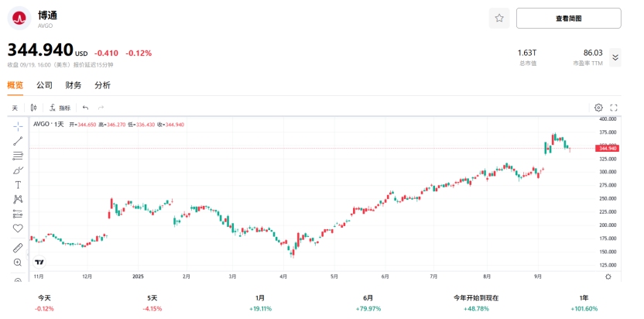Select the brush drawing tool
Viewport: 644px width, 319px height.
18,170
